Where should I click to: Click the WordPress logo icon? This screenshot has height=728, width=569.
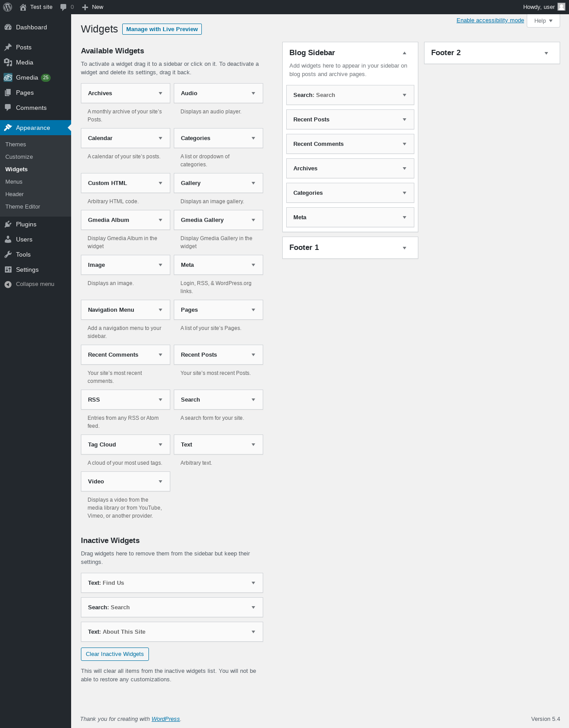coord(8,7)
